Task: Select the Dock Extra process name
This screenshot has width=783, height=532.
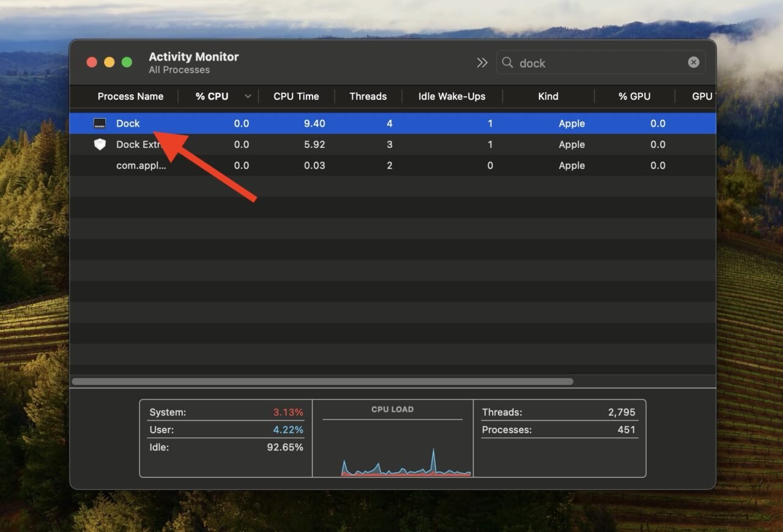Action: [138, 144]
